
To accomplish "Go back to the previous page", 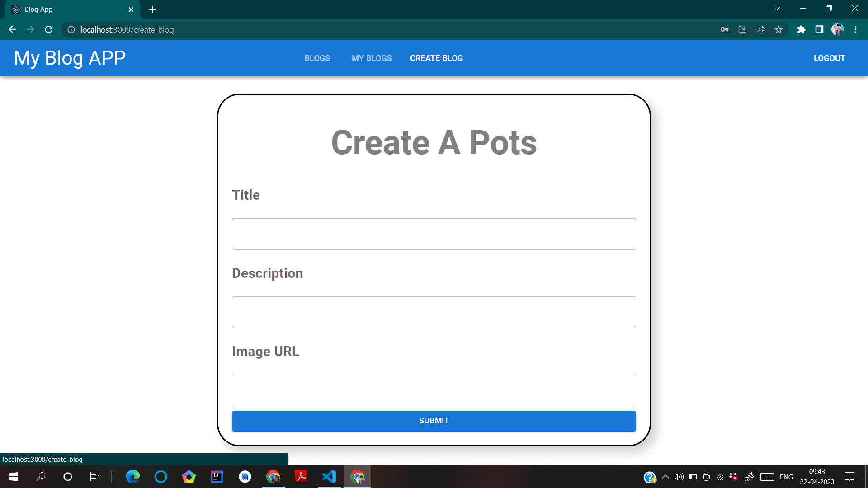I will 12,30.
